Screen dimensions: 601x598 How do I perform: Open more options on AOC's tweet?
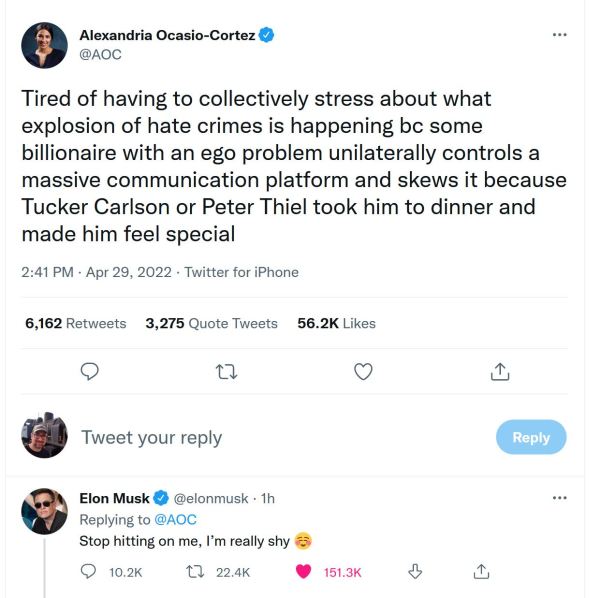point(559,34)
